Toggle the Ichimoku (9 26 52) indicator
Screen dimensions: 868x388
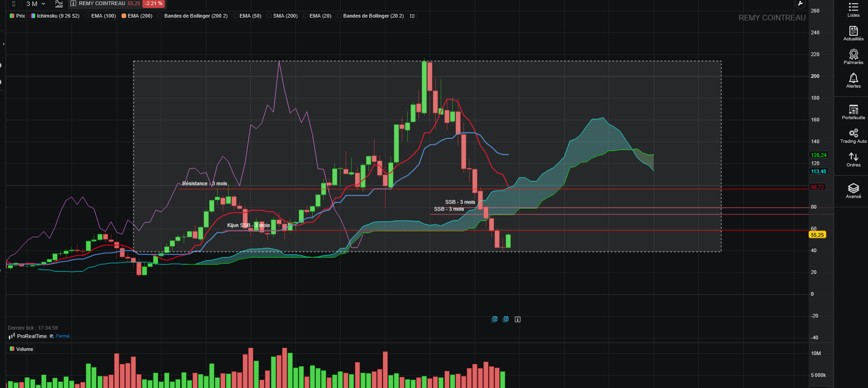(55, 16)
